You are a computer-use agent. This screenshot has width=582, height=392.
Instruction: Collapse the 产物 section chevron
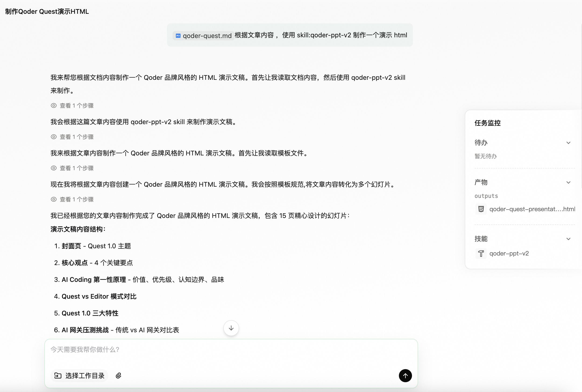point(568,182)
